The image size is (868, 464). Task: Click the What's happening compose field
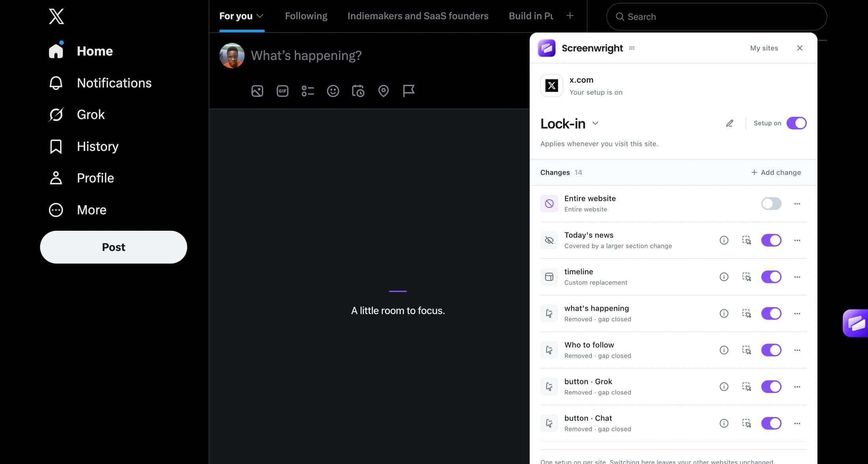point(306,56)
